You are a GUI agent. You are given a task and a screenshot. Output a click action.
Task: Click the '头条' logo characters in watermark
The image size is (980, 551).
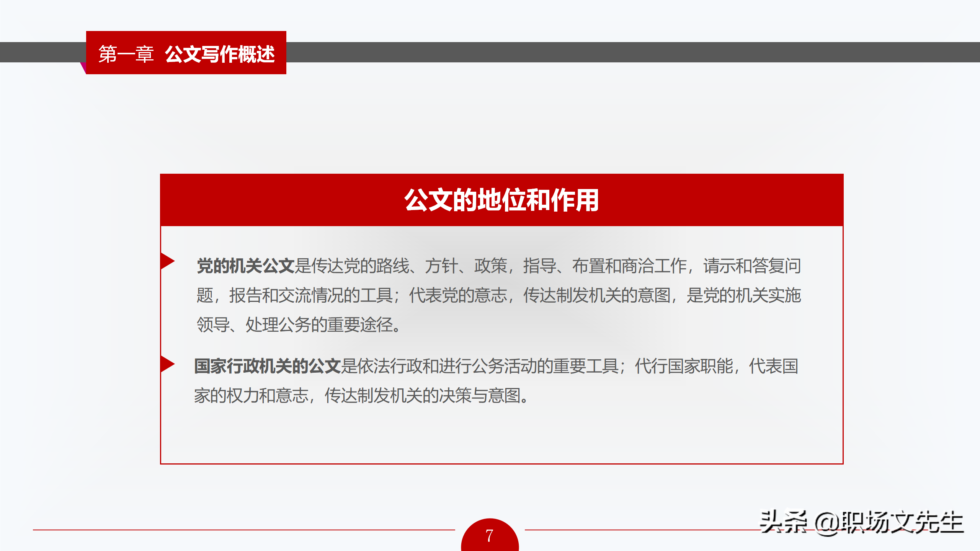tap(783, 522)
